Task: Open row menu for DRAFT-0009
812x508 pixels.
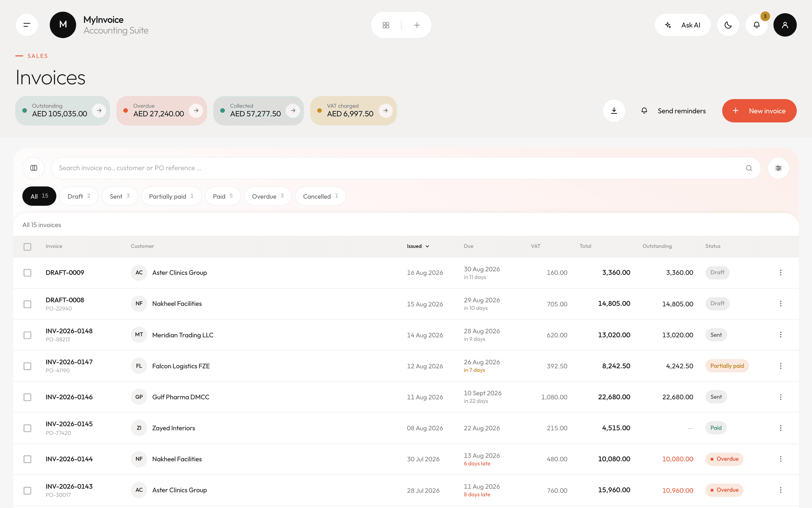Action: tap(781, 272)
